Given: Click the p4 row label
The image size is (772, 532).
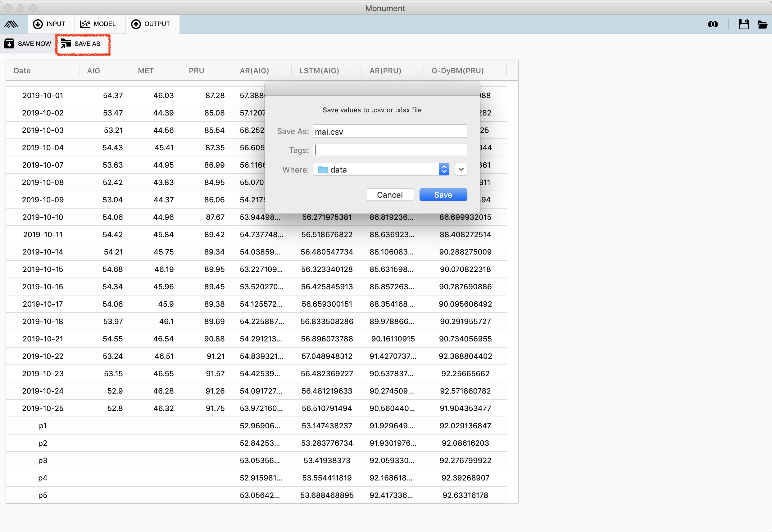Looking at the screenshot, I should pos(43,478).
